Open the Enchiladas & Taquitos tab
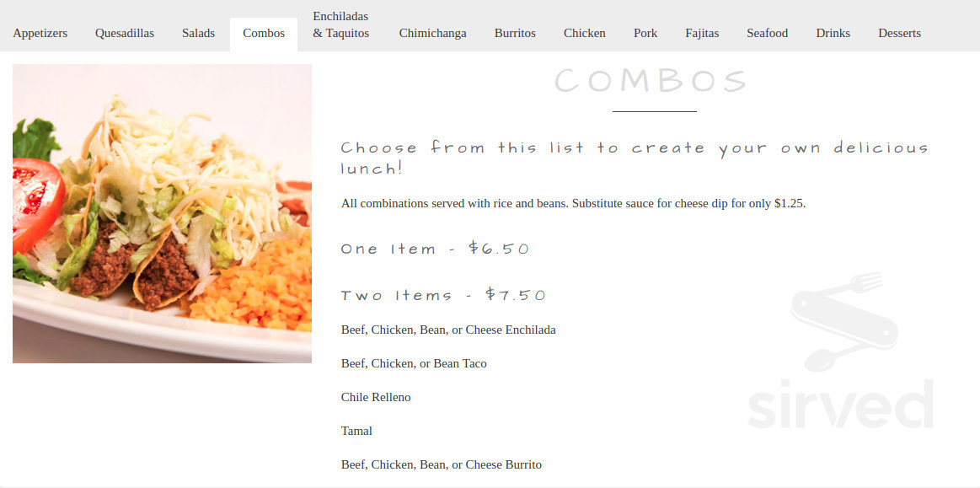 [x=340, y=25]
